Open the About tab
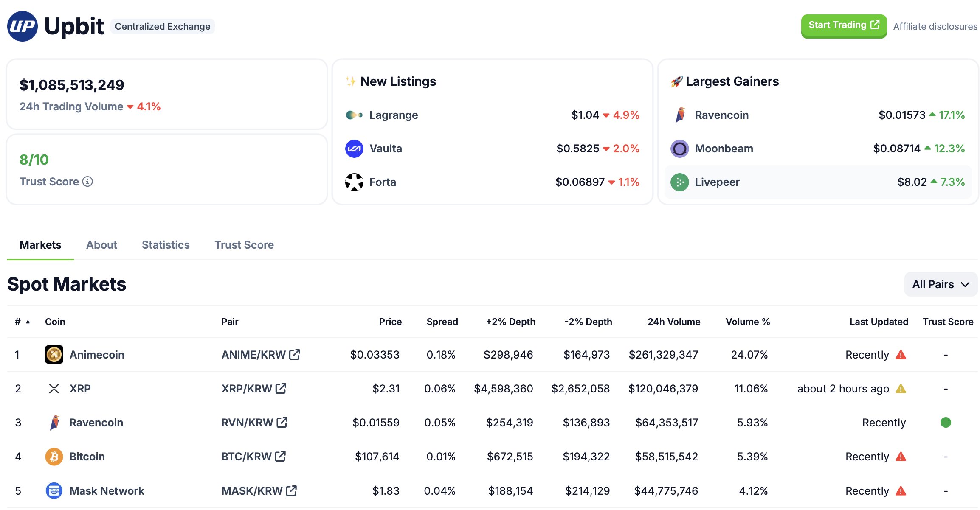Image resolution: width=980 pixels, height=510 pixels. [x=101, y=245]
